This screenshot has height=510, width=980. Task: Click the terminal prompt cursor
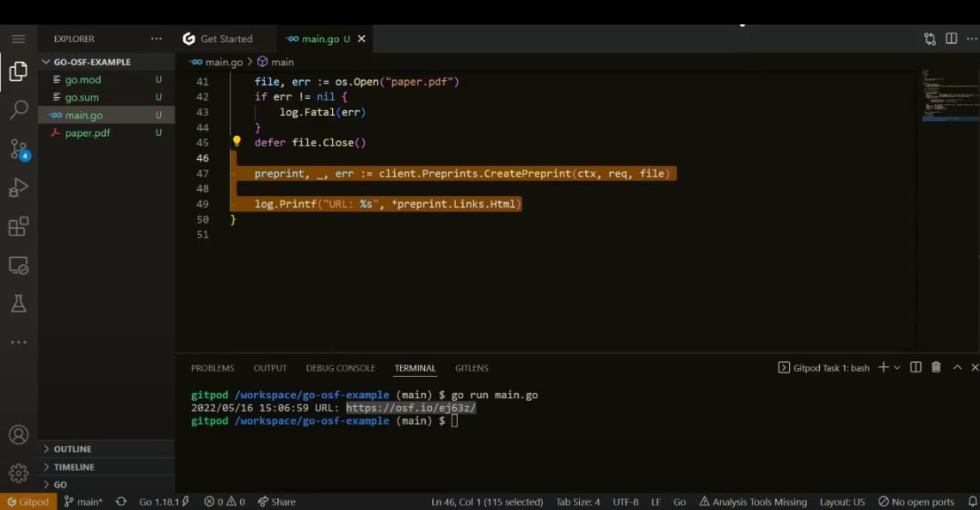pos(454,421)
